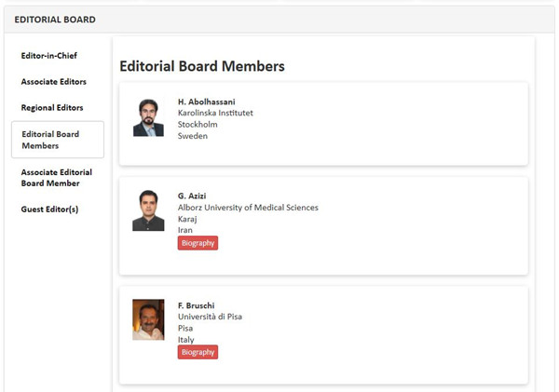The image size is (559, 392).
Task: Click H. Abolhassani's profile photo
Action: 148,117
